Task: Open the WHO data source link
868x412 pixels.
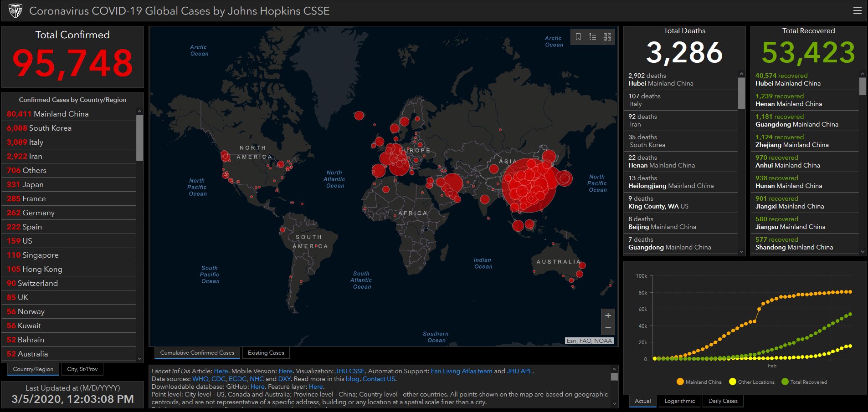Action: 200,379
